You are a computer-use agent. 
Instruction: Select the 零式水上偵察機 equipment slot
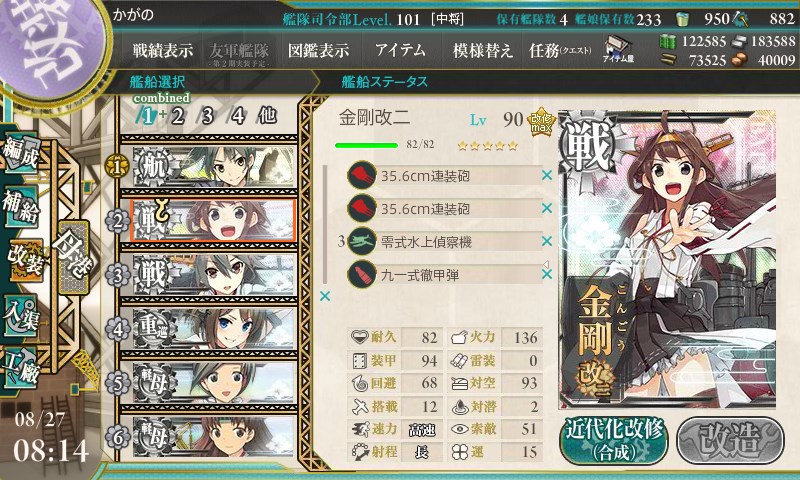click(443, 242)
